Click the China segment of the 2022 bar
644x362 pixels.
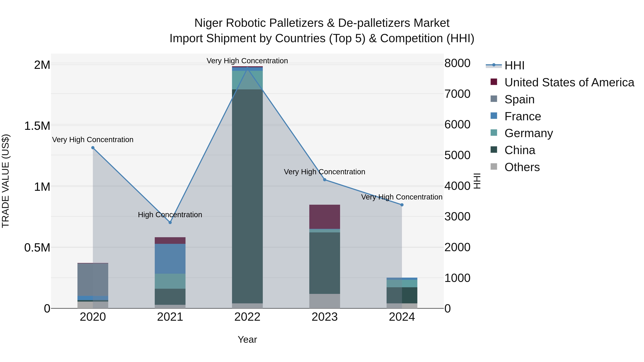pos(247,196)
